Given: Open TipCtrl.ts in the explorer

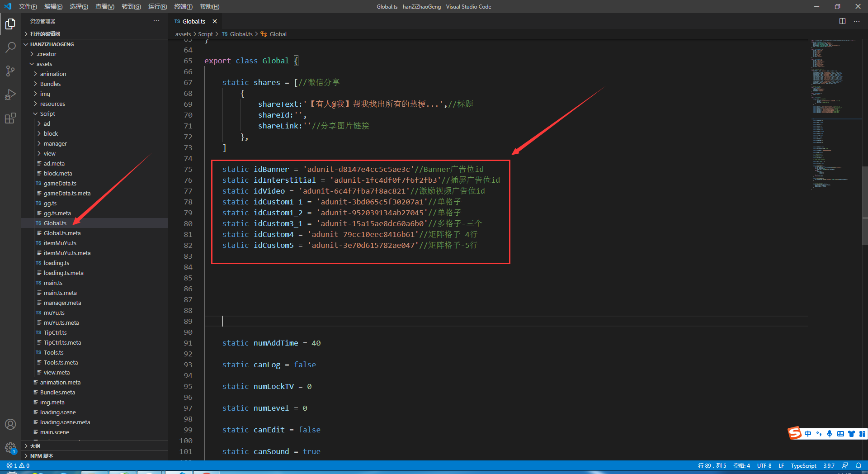Looking at the screenshot, I should 95,332.
